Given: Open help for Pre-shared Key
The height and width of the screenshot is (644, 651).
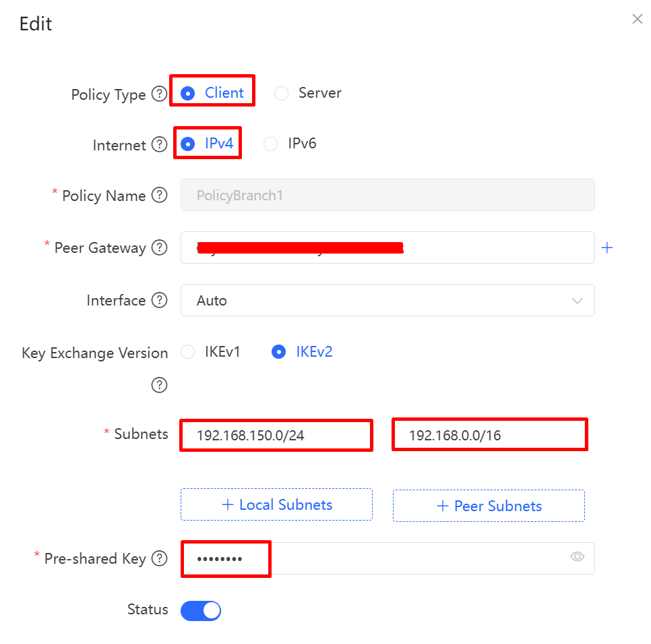Looking at the screenshot, I should click(161, 558).
